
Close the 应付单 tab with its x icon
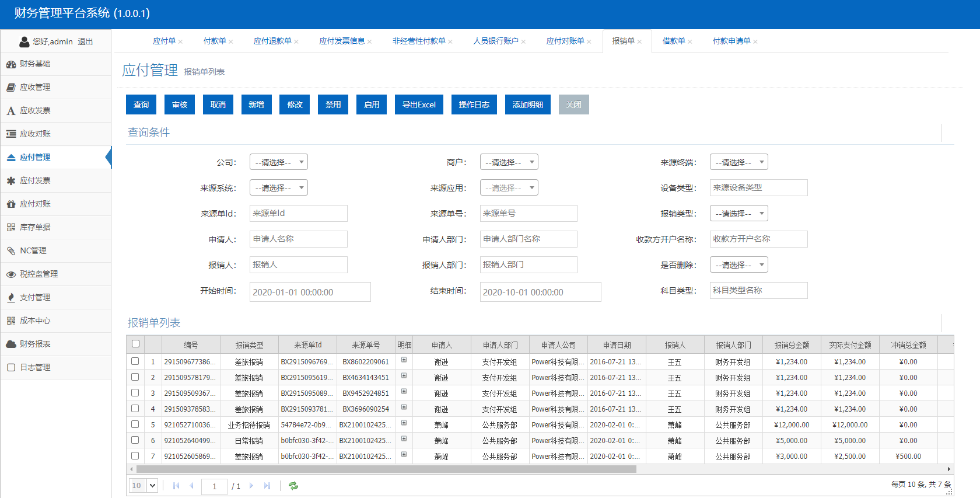181,41
